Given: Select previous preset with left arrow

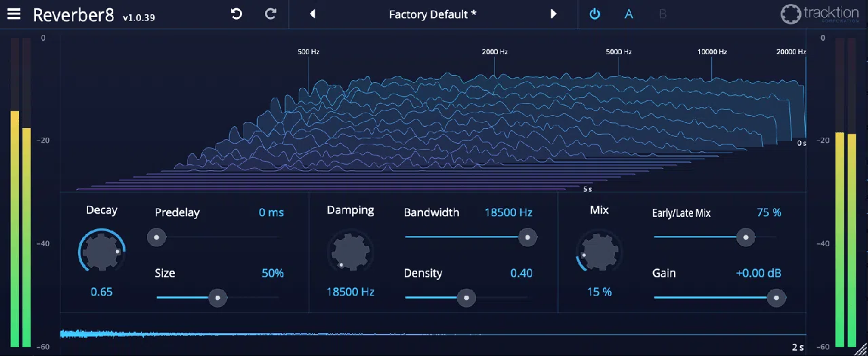Looking at the screenshot, I should tap(313, 14).
